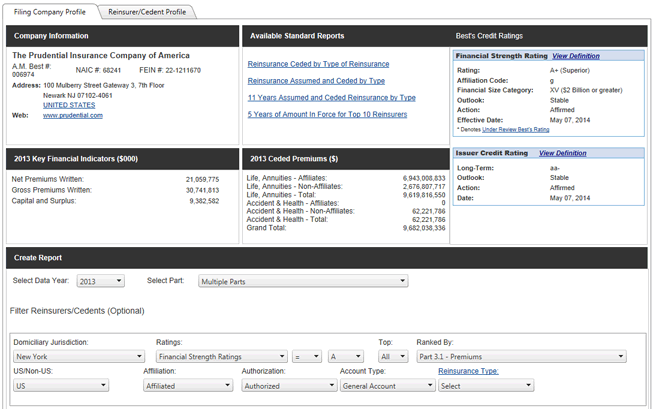Click the Financial Size Category XV value
Viewport: 653px width, 409px height.
(586, 90)
